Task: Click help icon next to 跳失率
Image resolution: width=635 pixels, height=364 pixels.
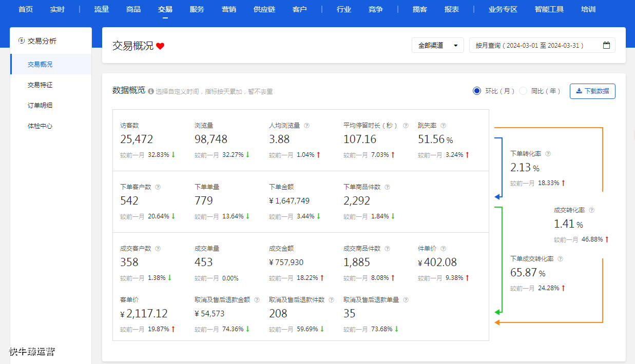Action: point(443,125)
